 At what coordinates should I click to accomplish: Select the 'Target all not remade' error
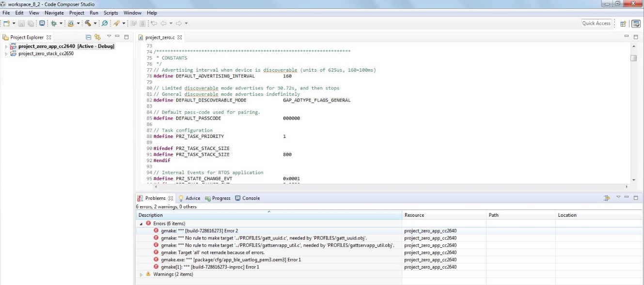coord(213,253)
